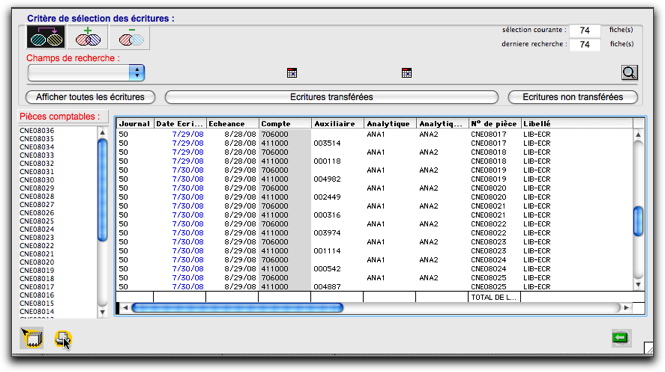Open the first calendar date picker icon
The height and width of the screenshot is (372, 665).
(292, 73)
